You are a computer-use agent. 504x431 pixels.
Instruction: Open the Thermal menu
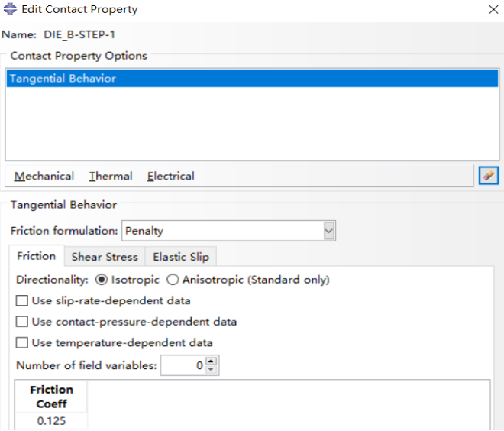[111, 176]
